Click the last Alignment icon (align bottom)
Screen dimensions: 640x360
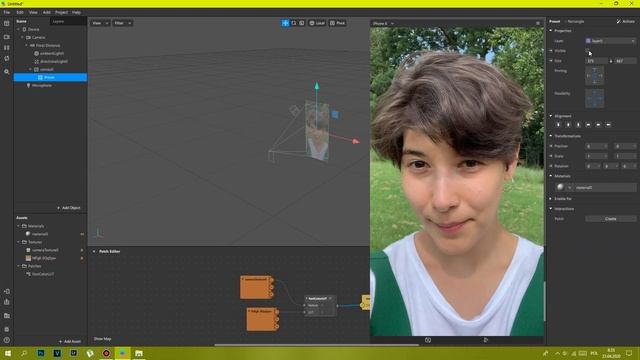tap(608, 125)
